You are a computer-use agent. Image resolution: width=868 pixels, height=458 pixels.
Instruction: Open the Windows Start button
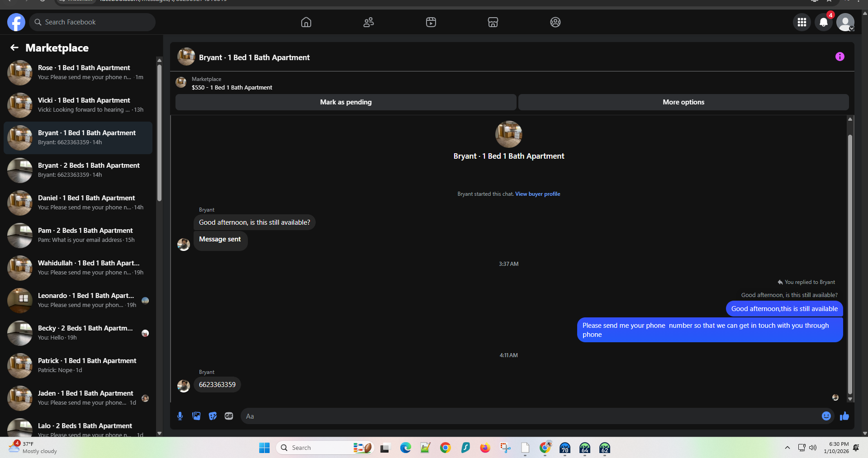[x=265, y=448]
